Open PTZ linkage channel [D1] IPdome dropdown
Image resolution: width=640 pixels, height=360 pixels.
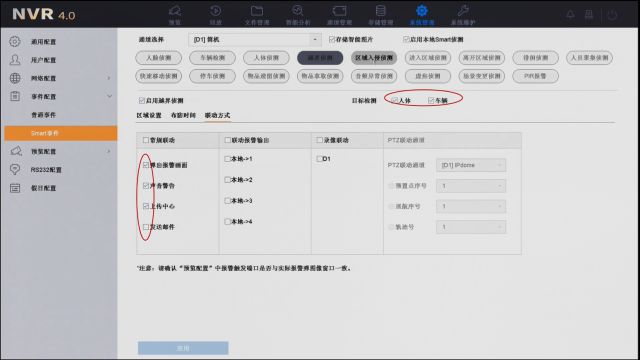471,165
